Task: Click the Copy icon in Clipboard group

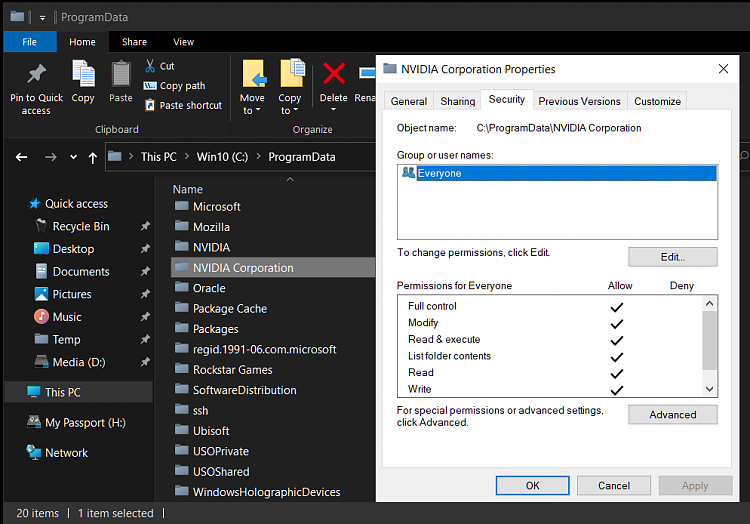Action: [83, 73]
